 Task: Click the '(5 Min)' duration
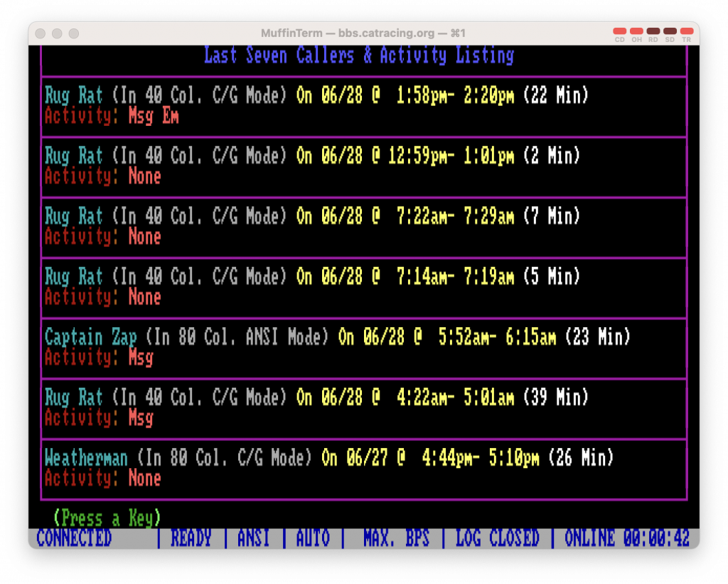click(552, 277)
